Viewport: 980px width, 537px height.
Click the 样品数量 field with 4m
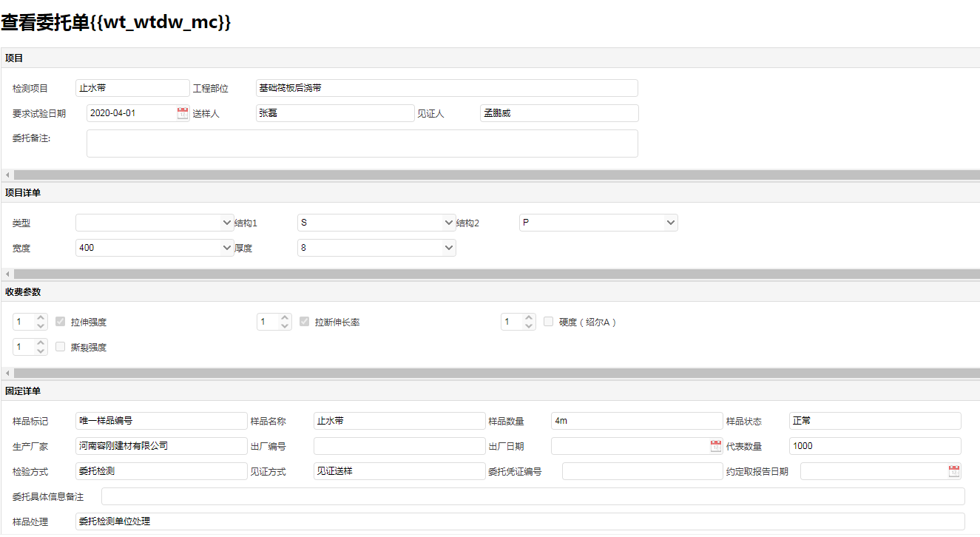[637, 421]
